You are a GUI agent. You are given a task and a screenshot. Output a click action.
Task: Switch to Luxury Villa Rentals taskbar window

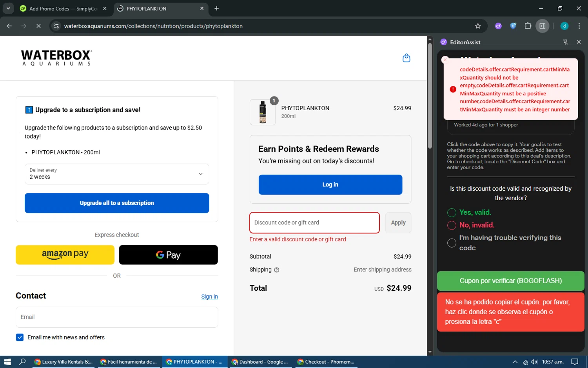pyautogui.click(x=64, y=362)
